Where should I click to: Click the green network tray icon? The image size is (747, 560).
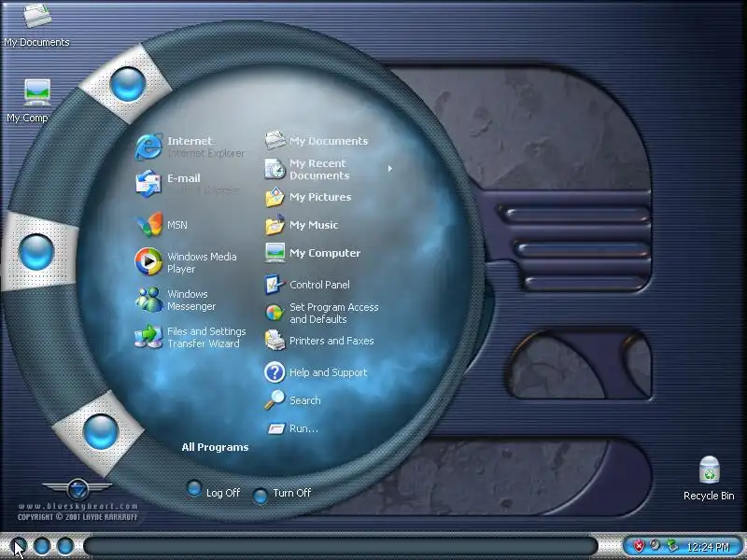(x=671, y=545)
